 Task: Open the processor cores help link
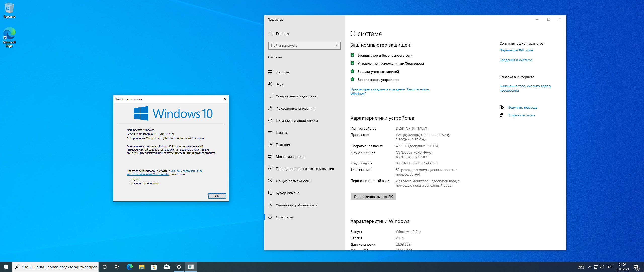tap(525, 88)
